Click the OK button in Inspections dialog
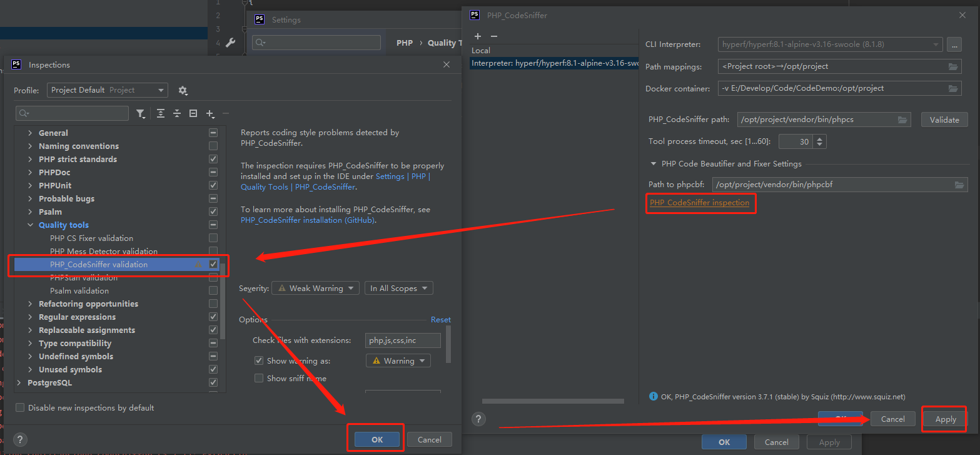Screen dimensions: 980x455 [377, 439]
